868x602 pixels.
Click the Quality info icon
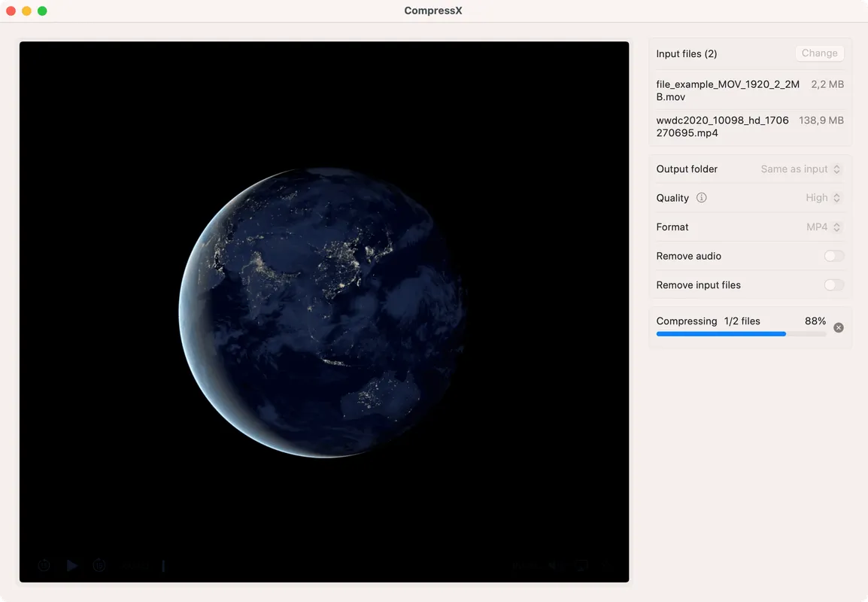(702, 198)
